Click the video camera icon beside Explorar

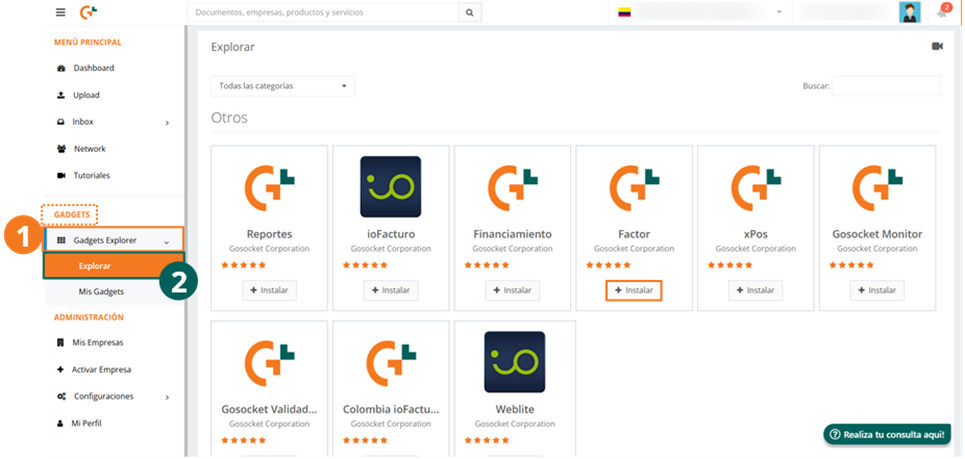937,46
